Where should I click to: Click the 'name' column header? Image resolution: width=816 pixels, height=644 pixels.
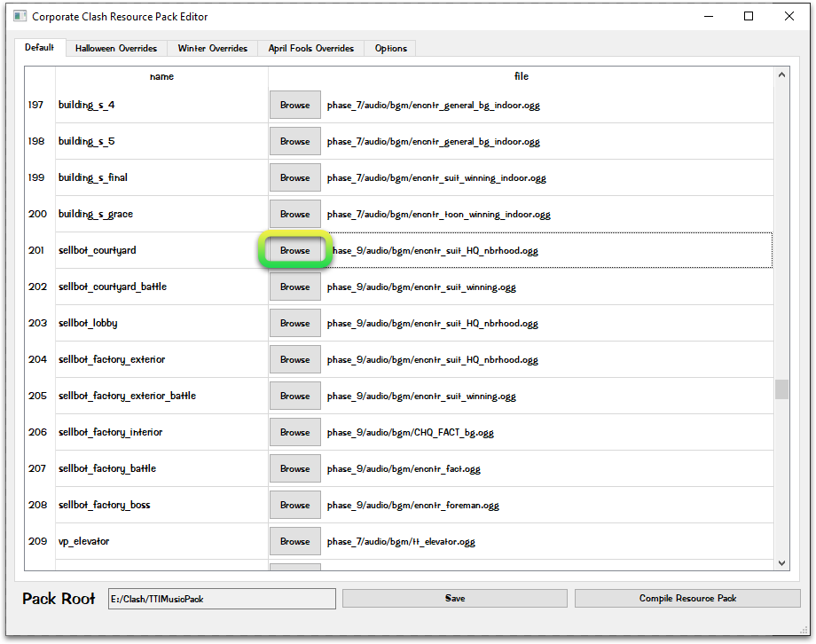click(161, 76)
